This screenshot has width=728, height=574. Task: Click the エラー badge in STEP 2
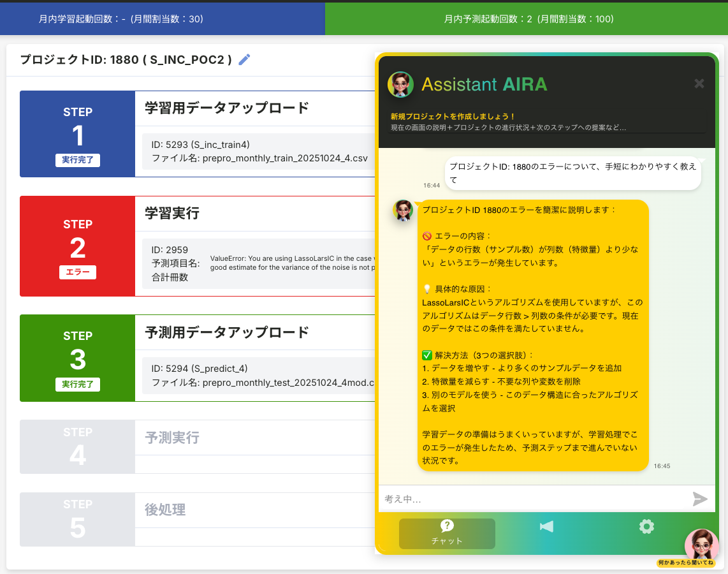coord(78,272)
